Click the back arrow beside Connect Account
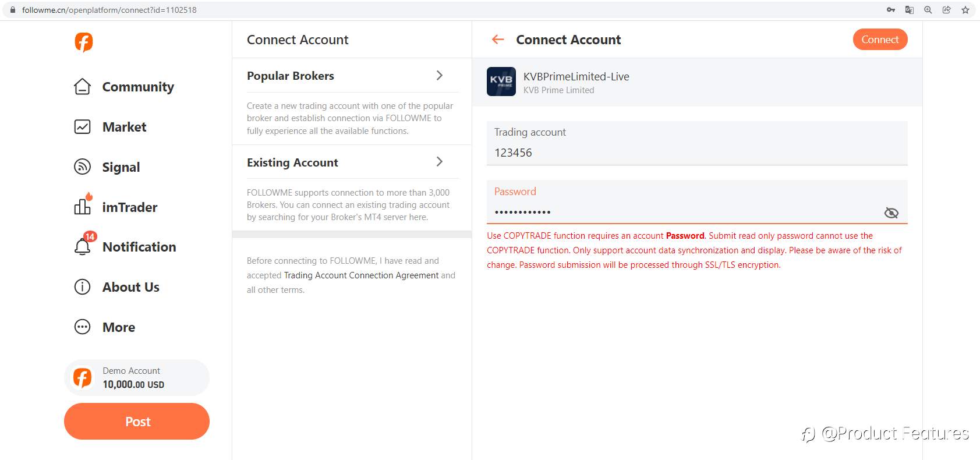Image resolution: width=980 pixels, height=460 pixels. [498, 40]
